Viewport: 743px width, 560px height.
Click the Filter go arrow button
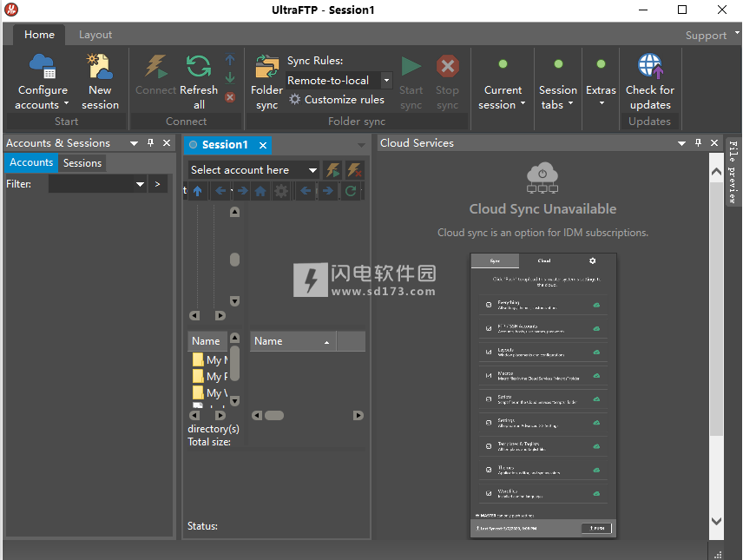click(158, 184)
